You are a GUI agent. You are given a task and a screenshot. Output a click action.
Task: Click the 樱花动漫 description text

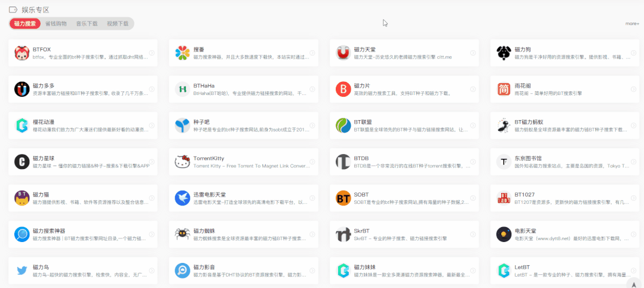90,130
